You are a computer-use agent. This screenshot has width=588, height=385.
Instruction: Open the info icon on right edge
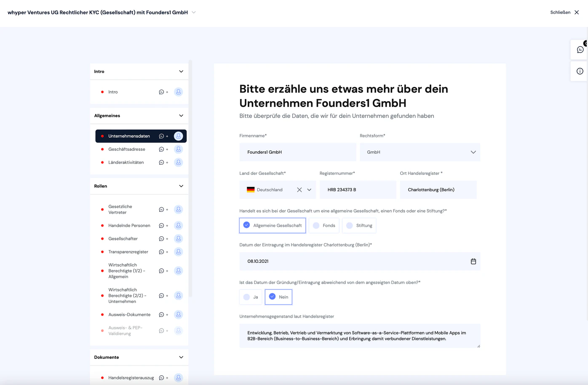click(580, 71)
